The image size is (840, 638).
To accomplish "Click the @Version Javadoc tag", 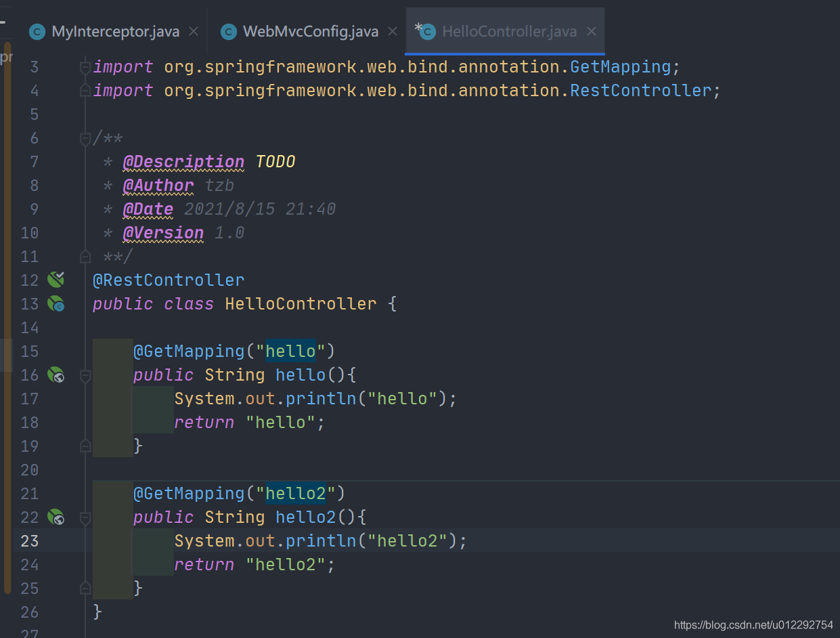I will pos(163,233).
